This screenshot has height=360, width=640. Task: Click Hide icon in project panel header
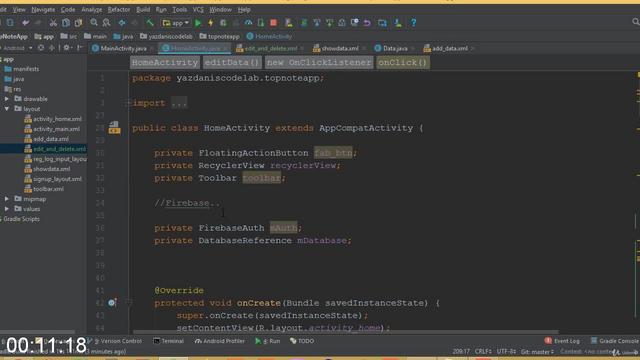click(x=80, y=48)
